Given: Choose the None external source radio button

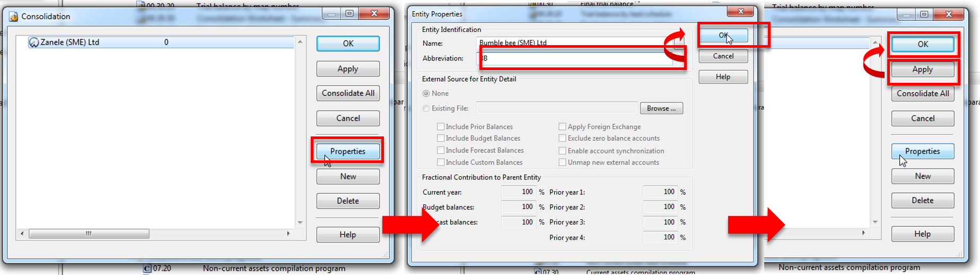Looking at the screenshot, I should point(426,93).
